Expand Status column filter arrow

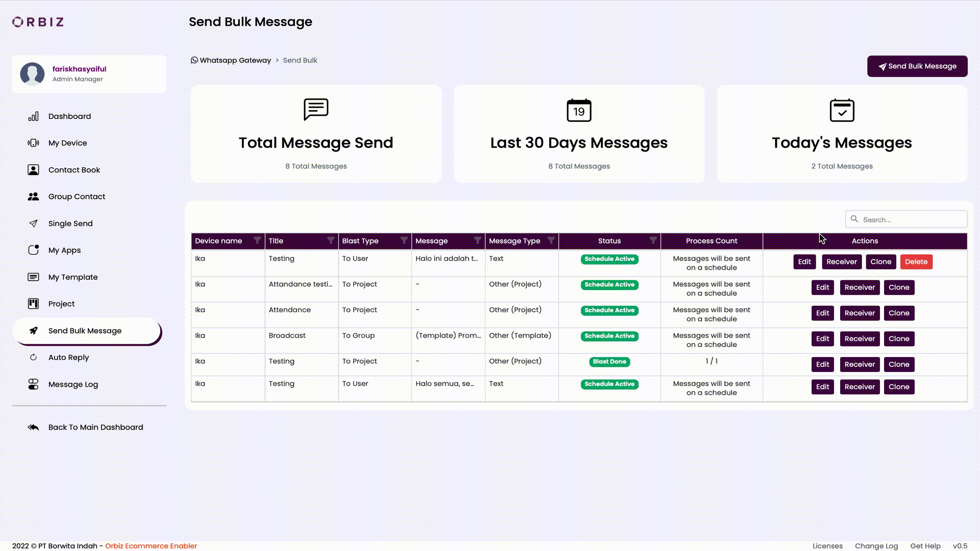click(653, 240)
